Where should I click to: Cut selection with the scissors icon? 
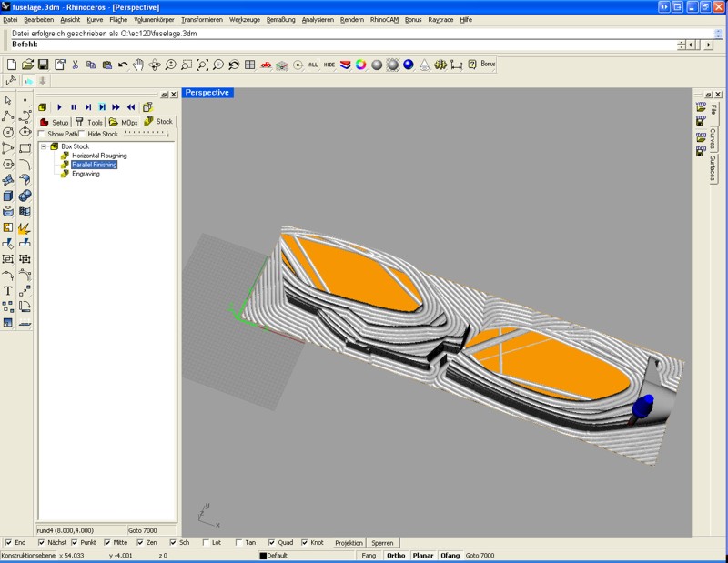(x=75, y=65)
